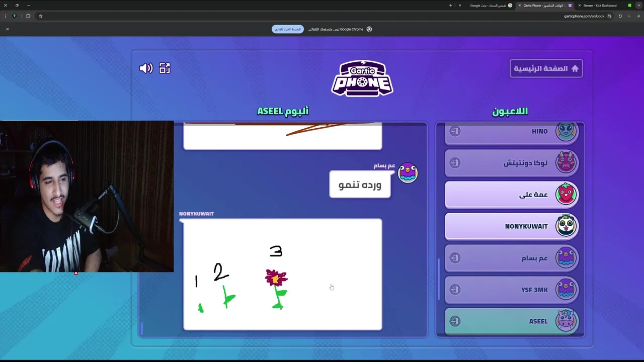Image resolution: width=644 pixels, height=362 pixels.
Task: Click عمة على's strawberry avatar
Action: coord(566,194)
